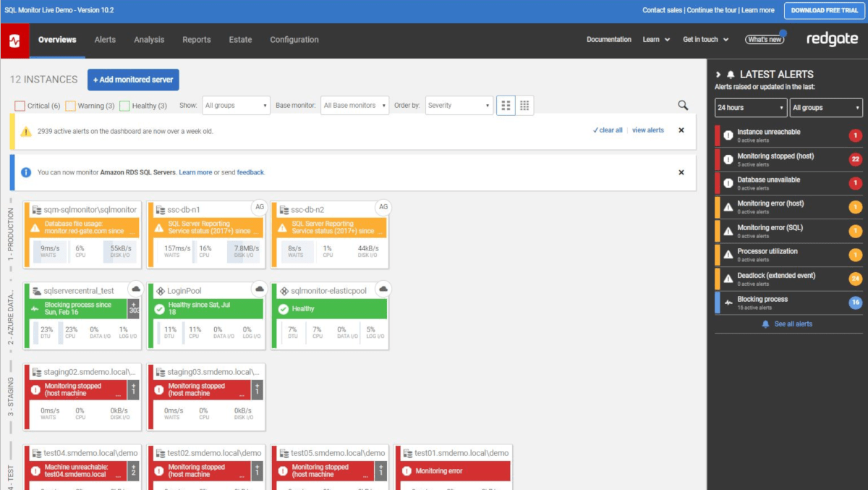Click the view alerts link
868x490 pixels.
(648, 130)
